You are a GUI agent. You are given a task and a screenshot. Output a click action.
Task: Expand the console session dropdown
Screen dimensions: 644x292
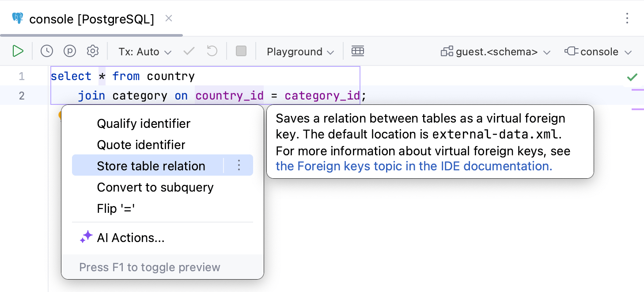click(x=598, y=52)
